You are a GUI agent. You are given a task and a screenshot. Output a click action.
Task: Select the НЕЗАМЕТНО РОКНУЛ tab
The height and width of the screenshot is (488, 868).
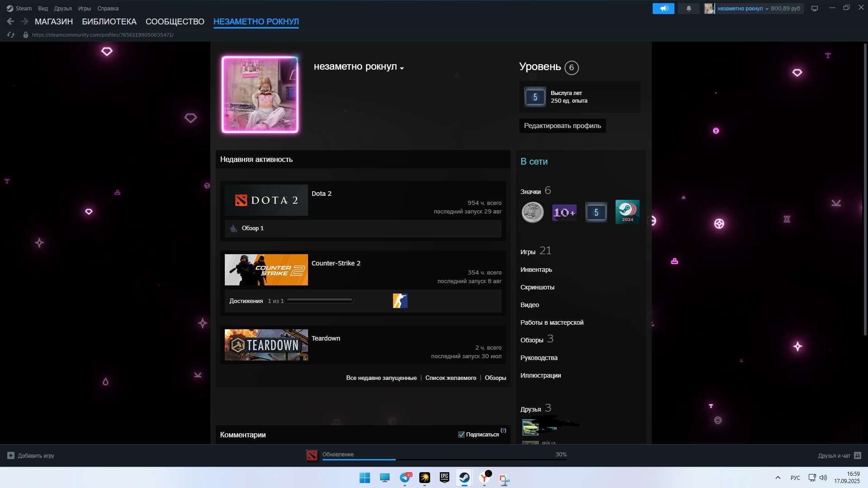[256, 21]
